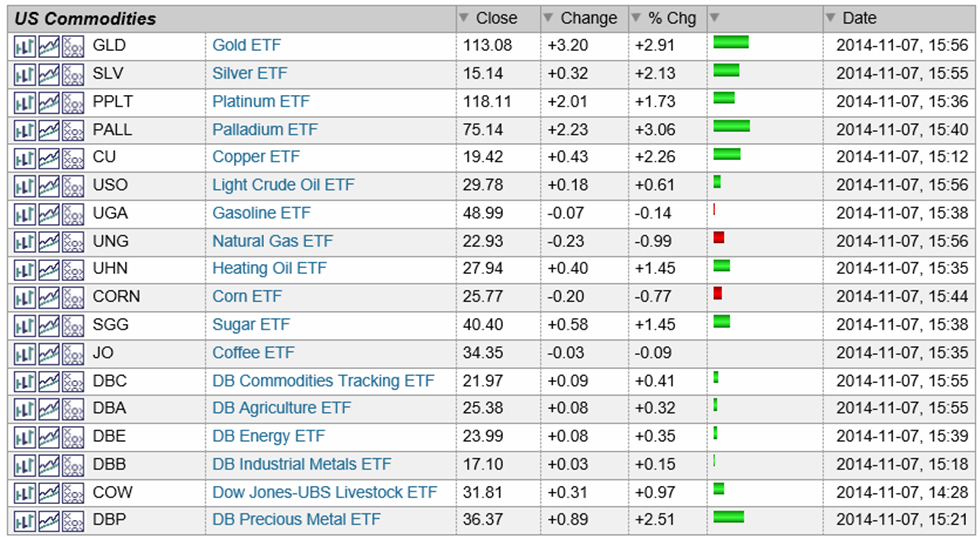The width and height of the screenshot is (980, 537).
Task: Open the Gold ETF link
Action: point(248,45)
